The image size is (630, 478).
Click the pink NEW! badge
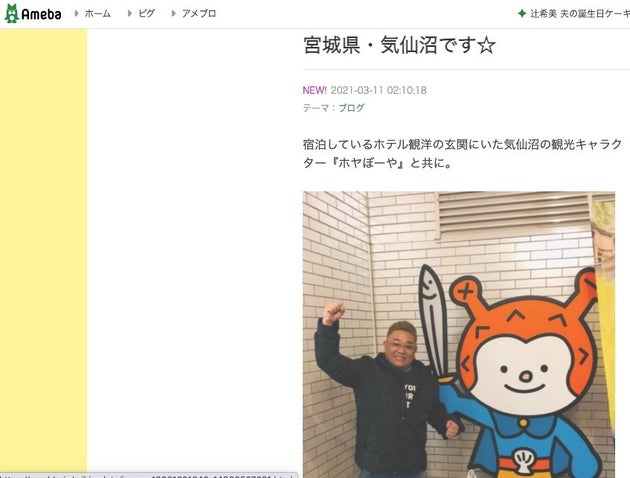(315, 90)
